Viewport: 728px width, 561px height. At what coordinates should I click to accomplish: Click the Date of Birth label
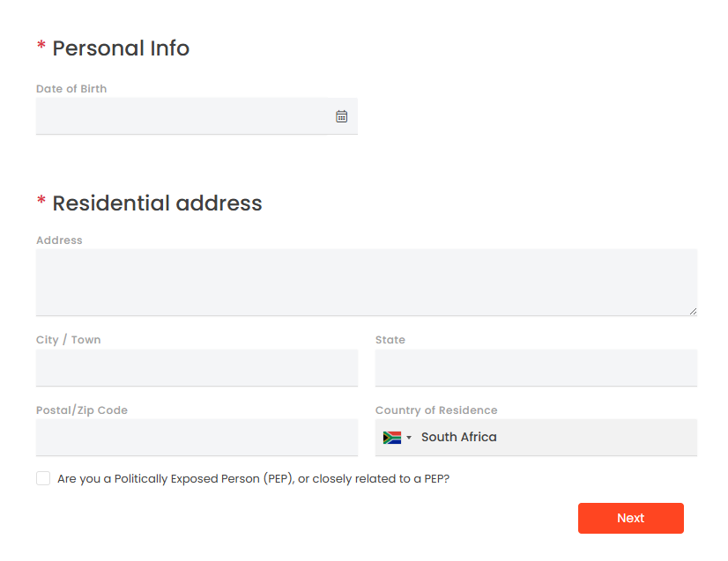point(71,89)
